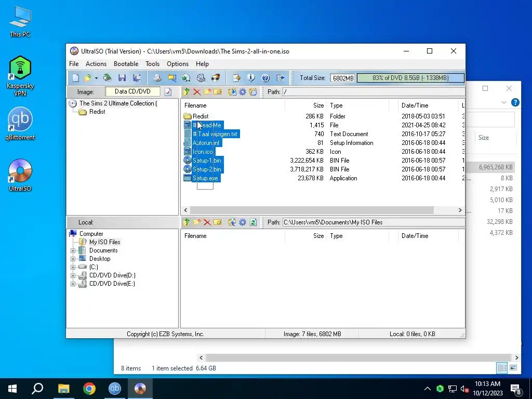Click the Rename icon in Local toolbar
Viewport: 532px width, 399px height.
(x=218, y=222)
